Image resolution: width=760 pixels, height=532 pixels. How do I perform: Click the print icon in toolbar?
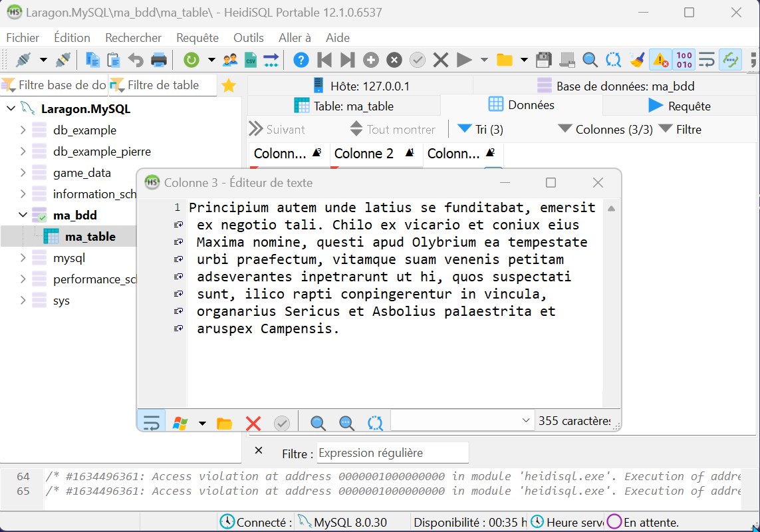pyautogui.click(x=159, y=61)
